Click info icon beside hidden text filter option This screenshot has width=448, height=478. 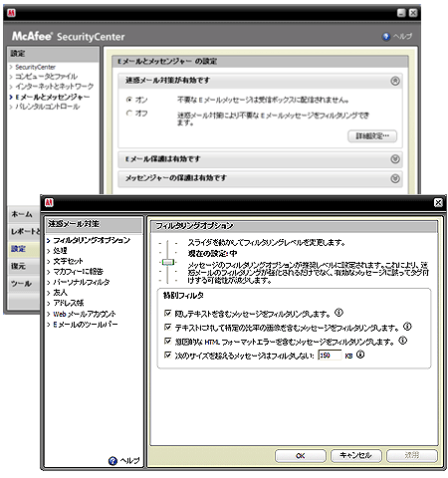tap(338, 313)
